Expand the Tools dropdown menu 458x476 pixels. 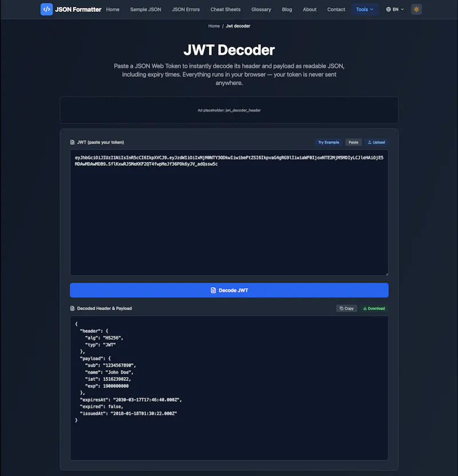(365, 9)
